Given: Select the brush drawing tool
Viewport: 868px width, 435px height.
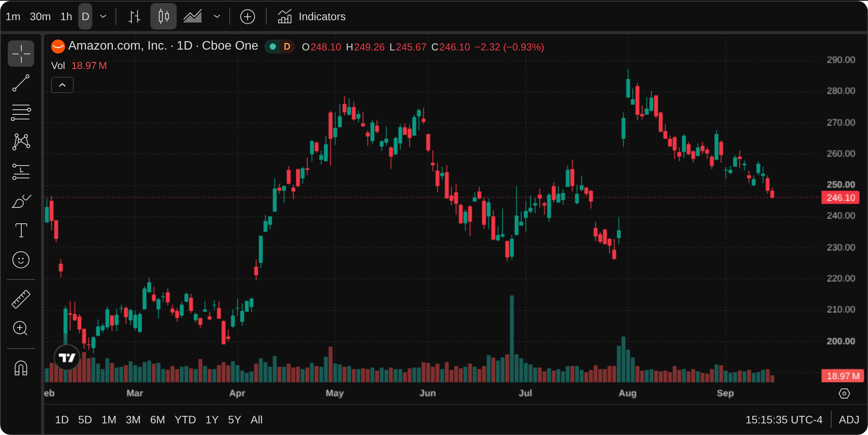Looking at the screenshot, I should click(21, 201).
